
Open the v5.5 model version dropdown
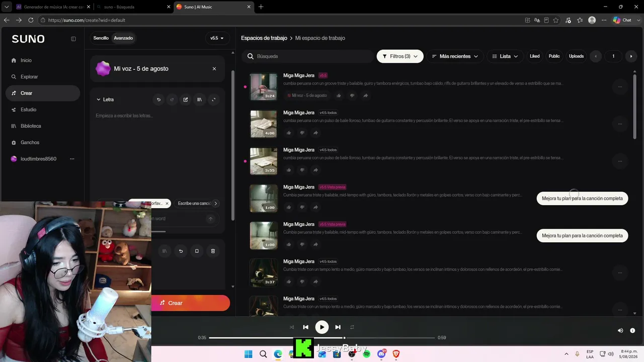click(x=217, y=38)
